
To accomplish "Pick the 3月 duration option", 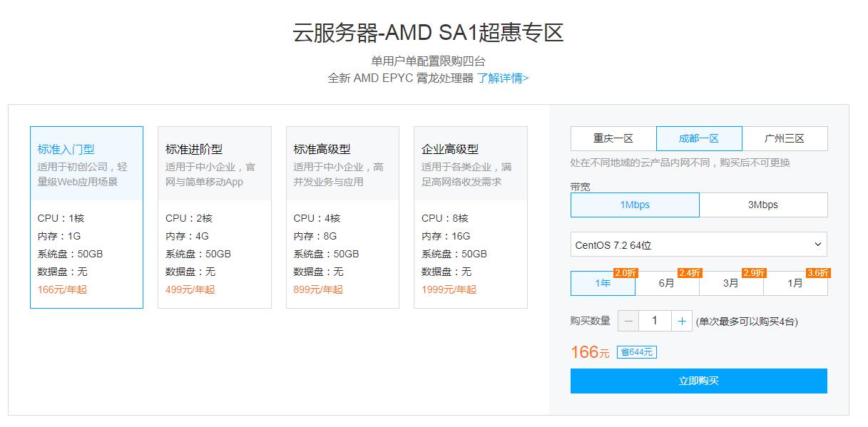I will point(731,283).
